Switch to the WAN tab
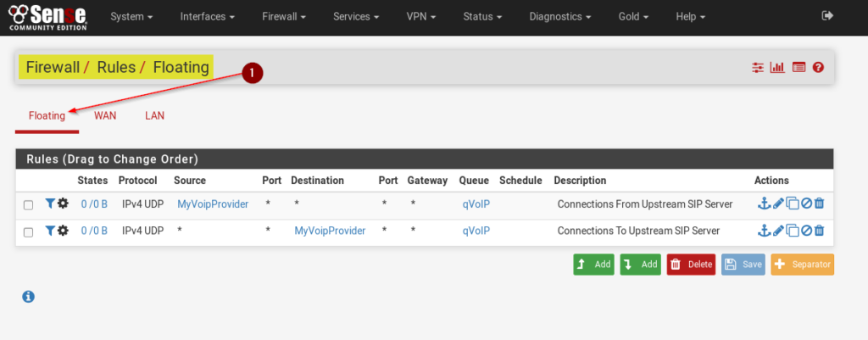 tap(105, 115)
